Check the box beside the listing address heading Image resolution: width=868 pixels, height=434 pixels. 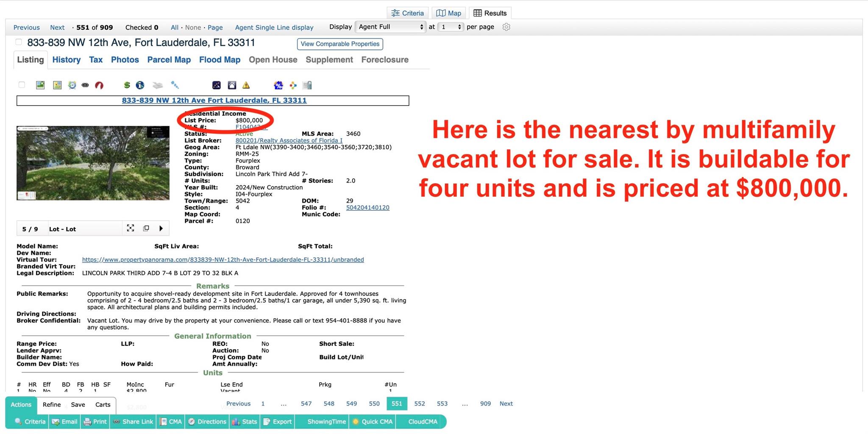pos(19,42)
